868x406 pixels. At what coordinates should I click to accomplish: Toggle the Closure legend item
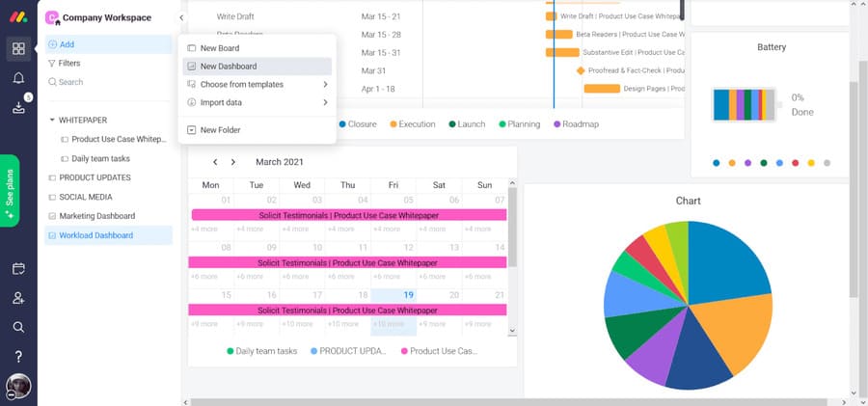pos(357,124)
